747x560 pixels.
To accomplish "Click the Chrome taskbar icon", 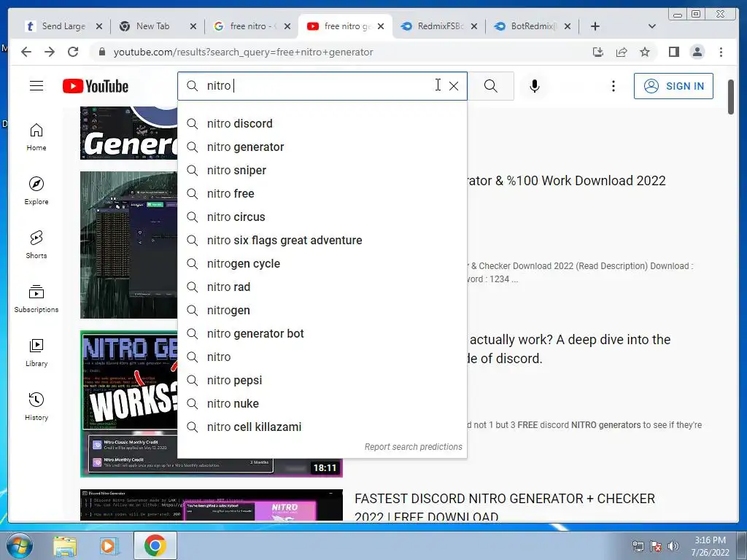I will pyautogui.click(x=155, y=545).
